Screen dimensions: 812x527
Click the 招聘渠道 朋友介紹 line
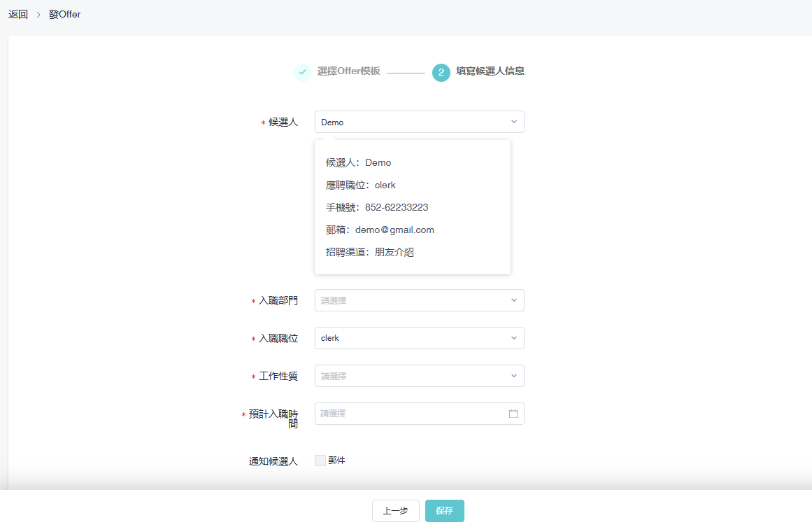[370, 252]
